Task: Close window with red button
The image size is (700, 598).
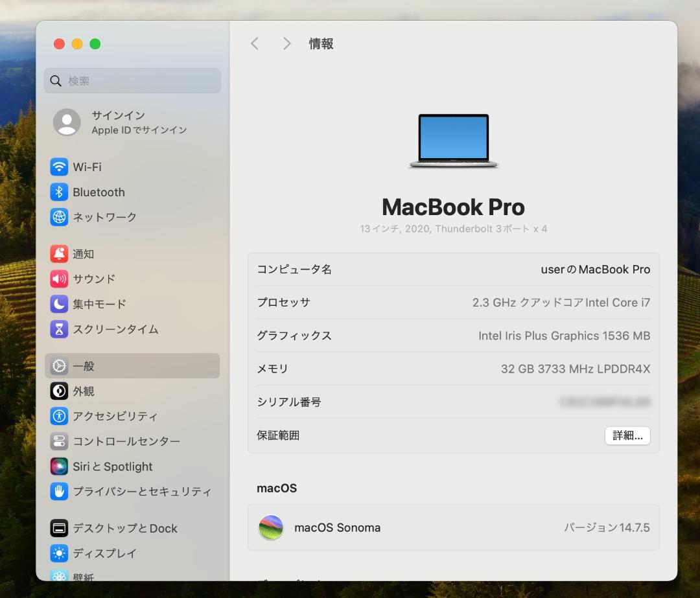Action: [59, 44]
